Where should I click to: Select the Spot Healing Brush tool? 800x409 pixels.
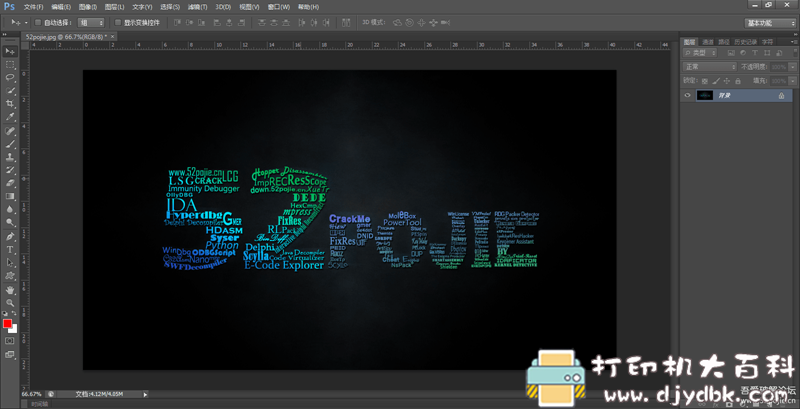(10, 132)
